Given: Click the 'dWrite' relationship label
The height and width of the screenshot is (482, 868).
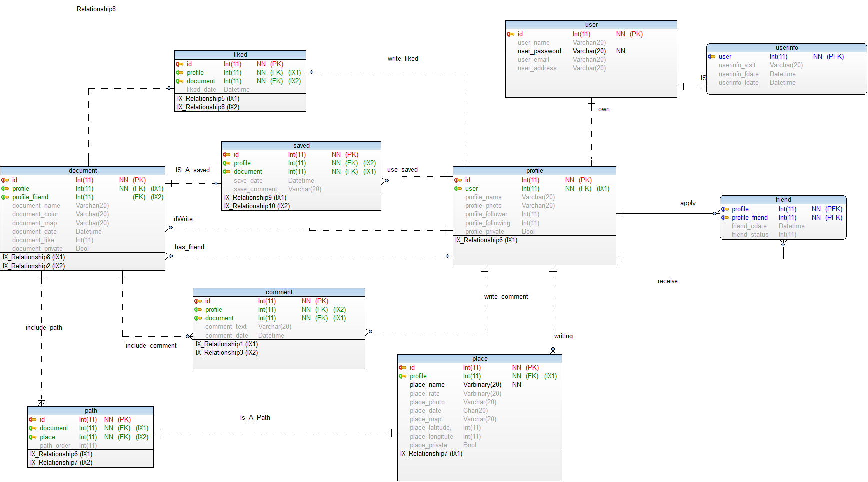Looking at the screenshot, I should [x=183, y=219].
